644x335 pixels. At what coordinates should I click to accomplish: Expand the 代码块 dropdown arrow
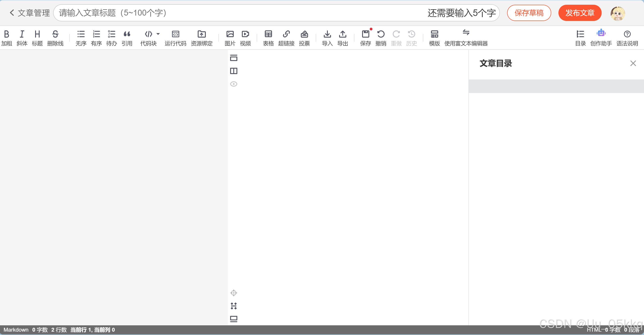click(x=158, y=34)
